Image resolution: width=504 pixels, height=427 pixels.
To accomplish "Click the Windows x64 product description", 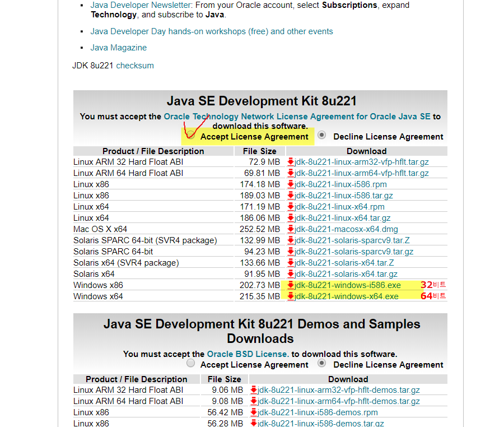I will point(98,296).
